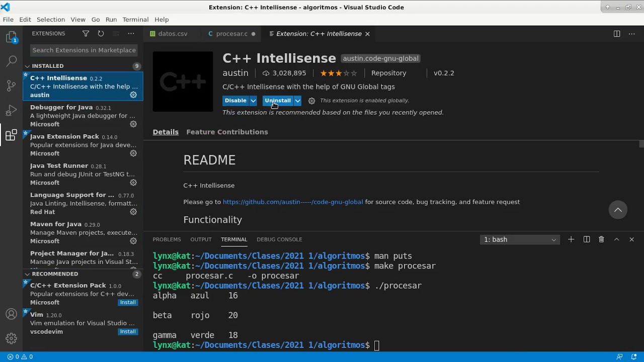The height and width of the screenshot is (362, 644).
Task: Create a new terminal
Action: point(571,239)
